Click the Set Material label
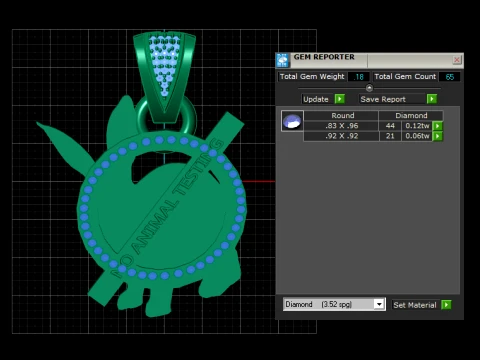Viewport: 480px width, 360px height. click(x=415, y=305)
